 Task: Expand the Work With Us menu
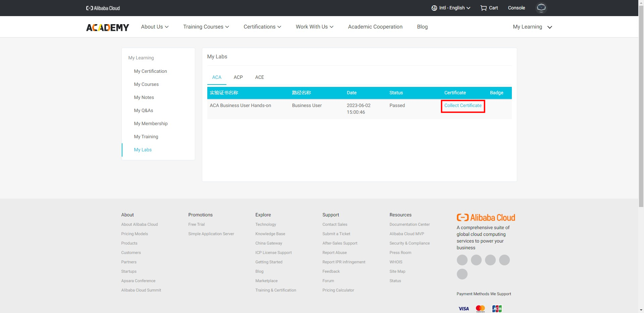click(314, 27)
